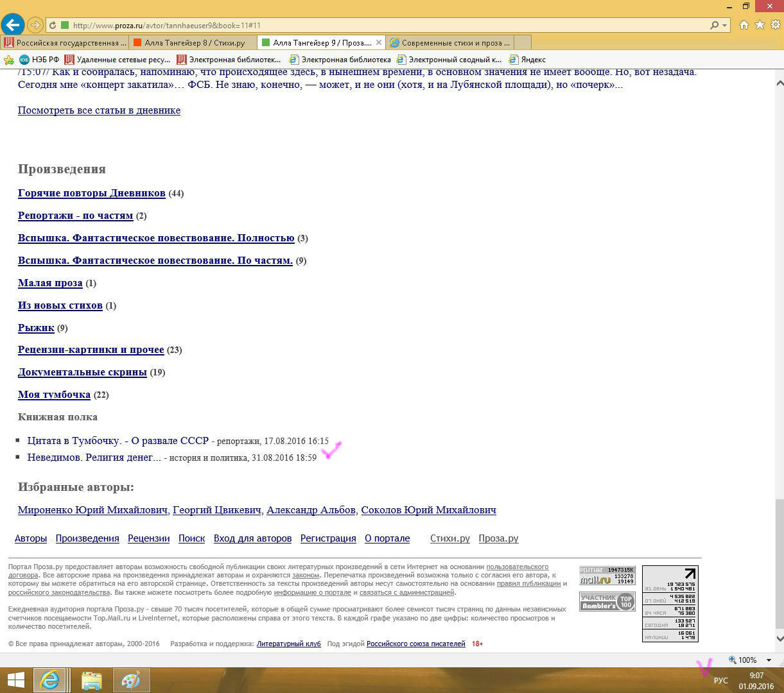The image size is (784, 693).
Task: Click the add-to-favorites bar star icon
Action: [x=9, y=60]
